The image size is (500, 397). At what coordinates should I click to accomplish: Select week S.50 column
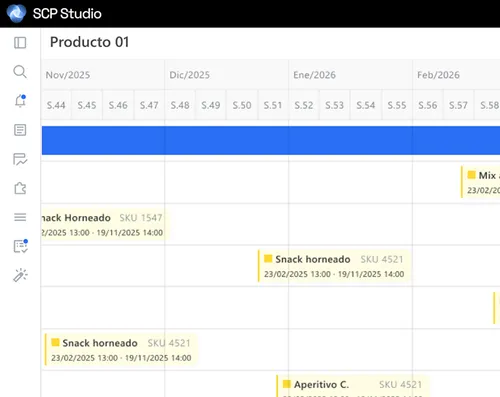click(242, 105)
